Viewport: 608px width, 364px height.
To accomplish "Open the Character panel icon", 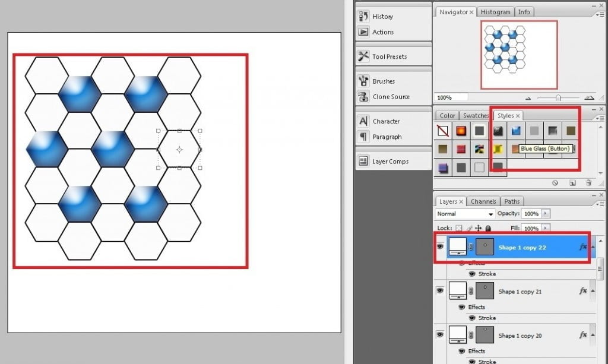I will 363,121.
